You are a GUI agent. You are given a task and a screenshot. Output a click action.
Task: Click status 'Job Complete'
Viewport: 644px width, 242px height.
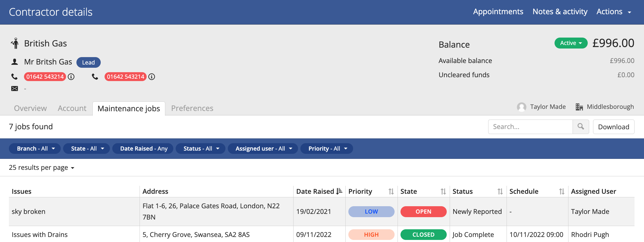473,235
